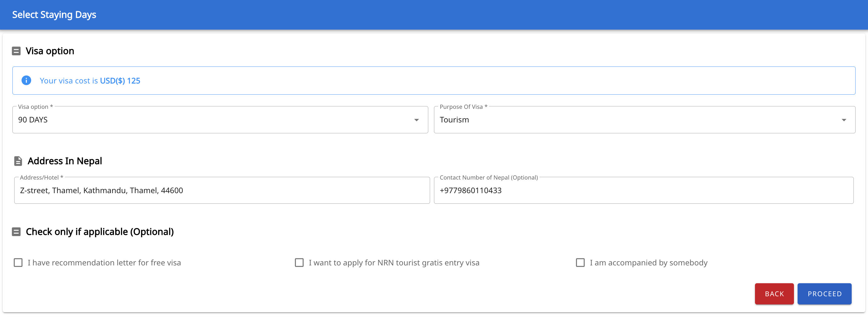Open the Visa option 90 DAYS dropdown
Screen dimensions: 868x318
(216, 120)
